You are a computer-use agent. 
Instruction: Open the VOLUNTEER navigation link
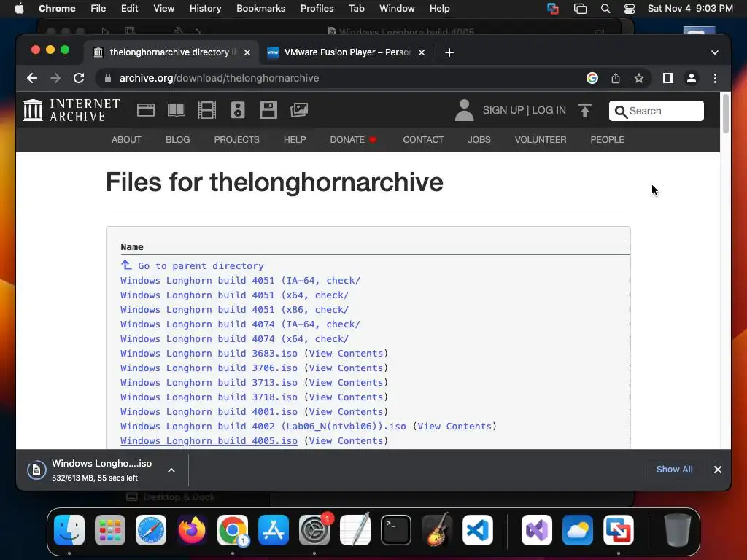point(541,139)
